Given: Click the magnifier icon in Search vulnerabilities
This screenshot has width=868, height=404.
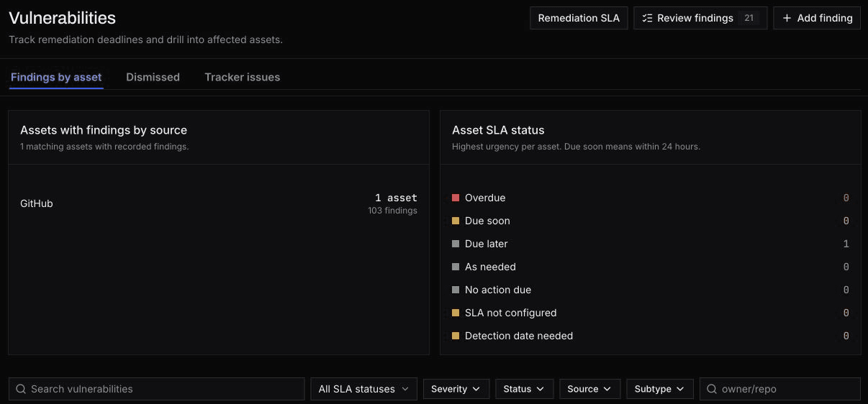Looking at the screenshot, I should click(21, 389).
